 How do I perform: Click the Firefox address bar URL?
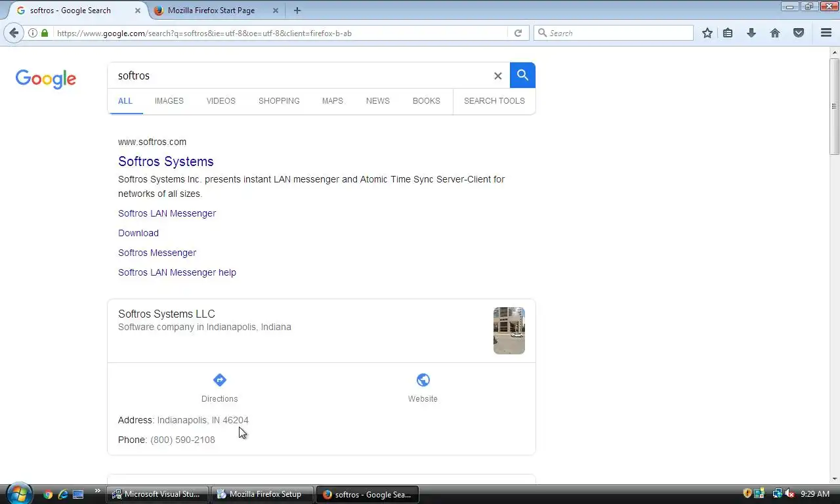[281, 33]
